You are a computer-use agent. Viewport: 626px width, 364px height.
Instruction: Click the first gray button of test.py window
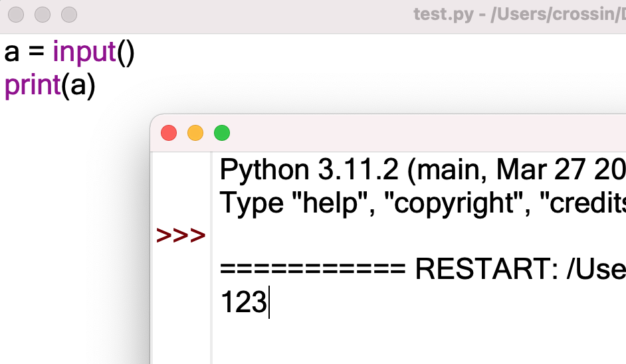(x=16, y=15)
